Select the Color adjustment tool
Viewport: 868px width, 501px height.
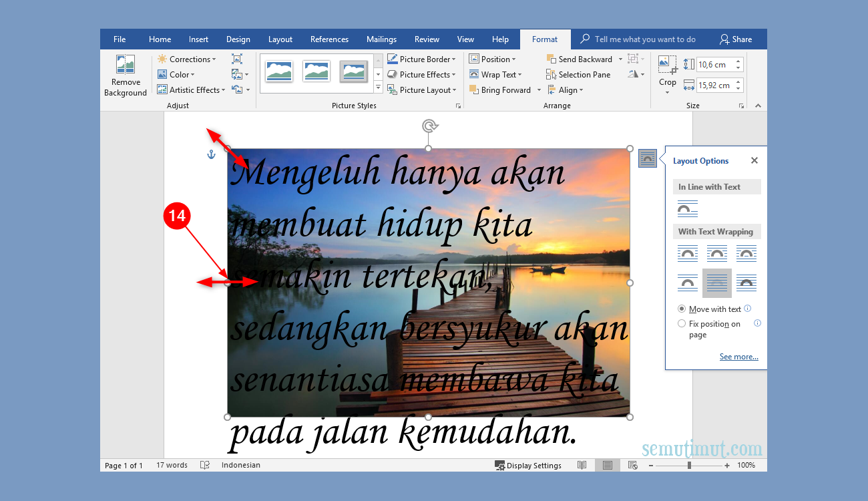tap(176, 74)
